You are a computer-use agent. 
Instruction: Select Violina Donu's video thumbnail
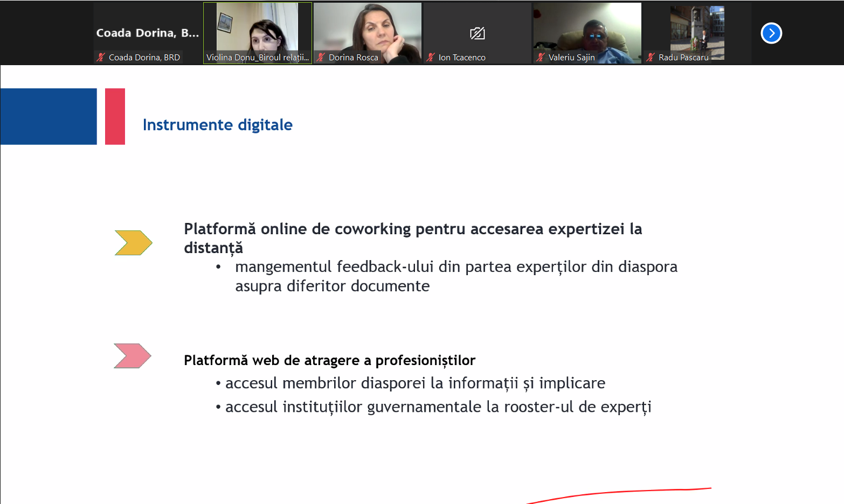coord(257,28)
